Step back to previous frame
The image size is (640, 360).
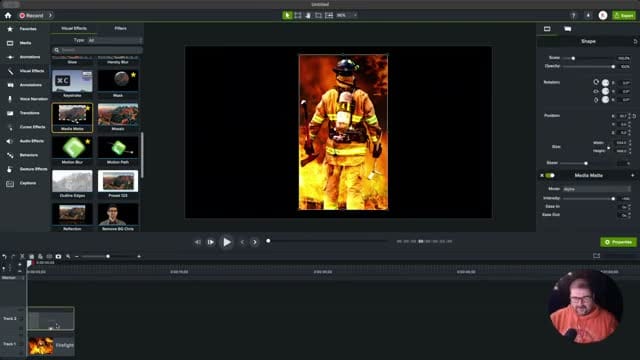[198, 242]
